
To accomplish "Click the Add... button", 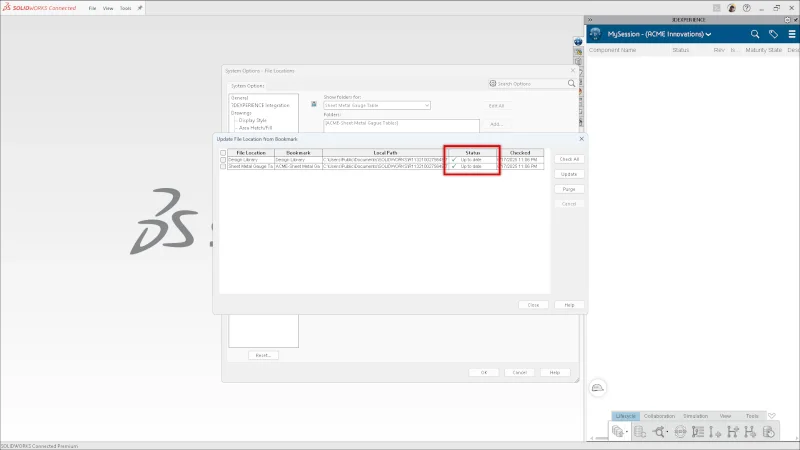I will point(496,124).
